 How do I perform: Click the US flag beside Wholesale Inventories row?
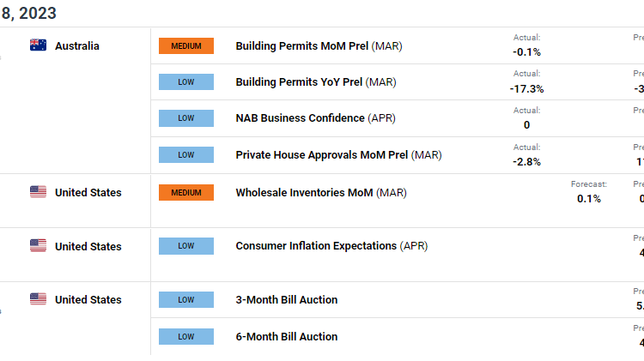click(38, 192)
